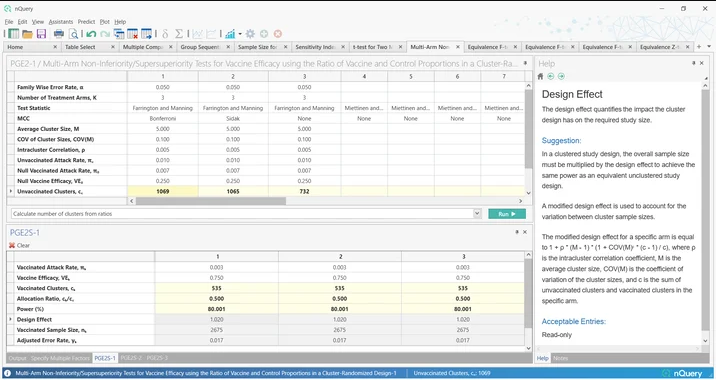Screen dimensions: 716x380
Task: Close the Multi-Arm Non tab
Action: 458,47
